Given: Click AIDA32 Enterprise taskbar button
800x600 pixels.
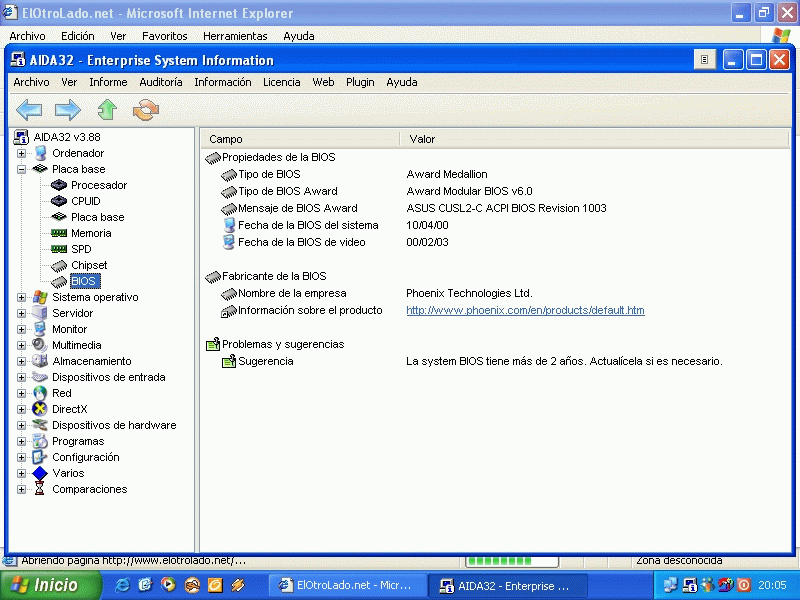Looking at the screenshot, I should 508,585.
